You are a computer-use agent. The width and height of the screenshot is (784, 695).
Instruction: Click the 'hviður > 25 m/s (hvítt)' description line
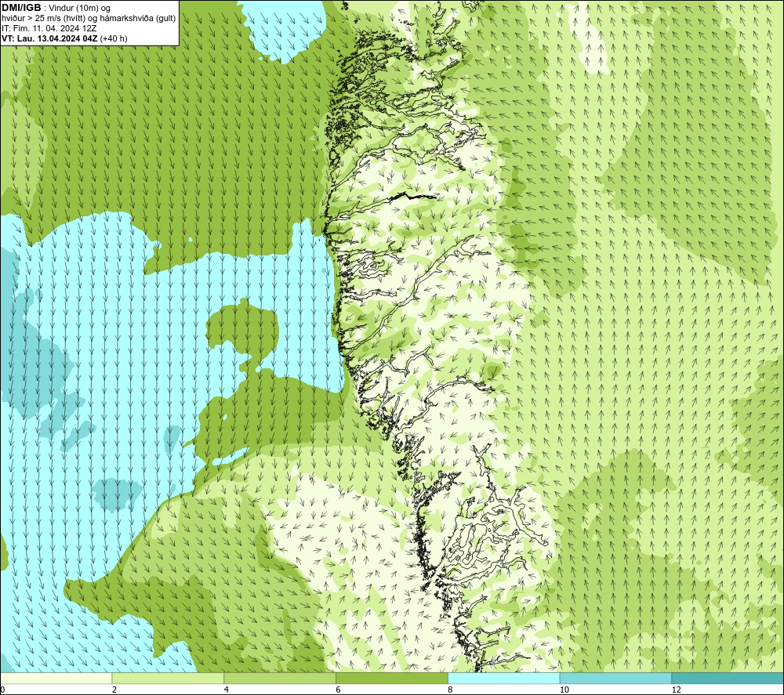coord(89,19)
